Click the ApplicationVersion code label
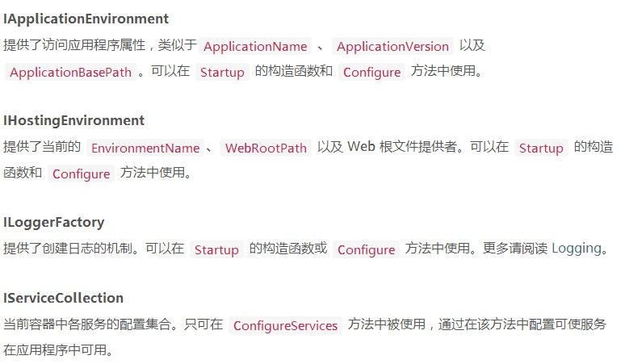621x364 pixels. click(x=392, y=46)
